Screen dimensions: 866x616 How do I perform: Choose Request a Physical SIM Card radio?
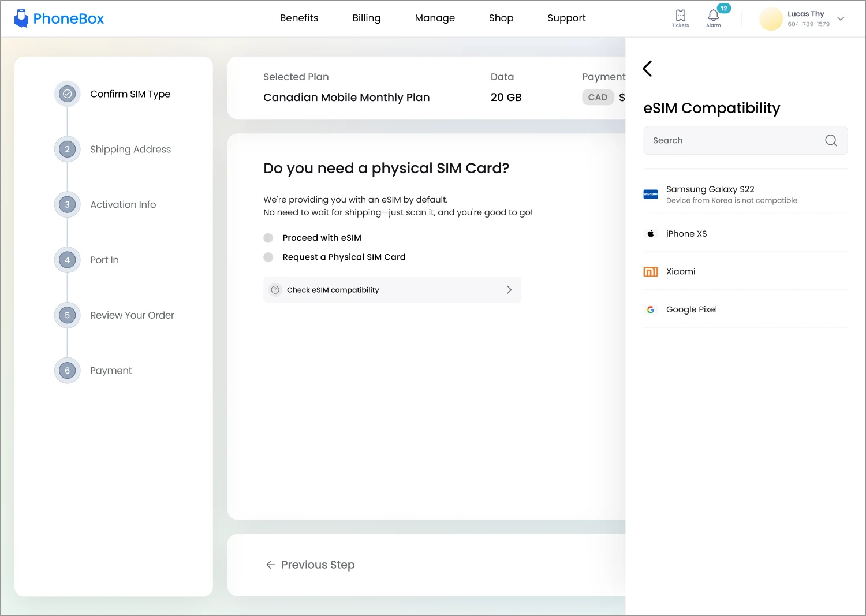(268, 257)
